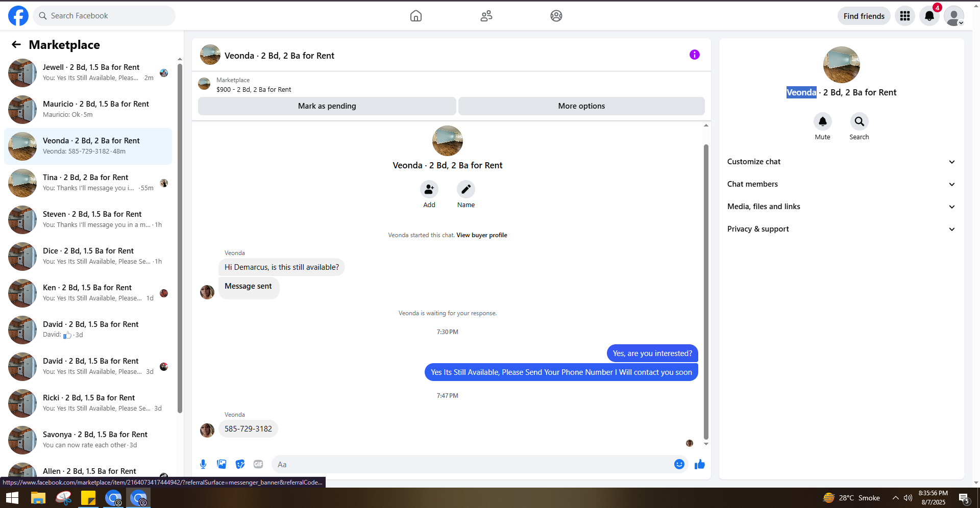Click the 585-729-3182 message bubble
The image size is (980, 508).
248,429
